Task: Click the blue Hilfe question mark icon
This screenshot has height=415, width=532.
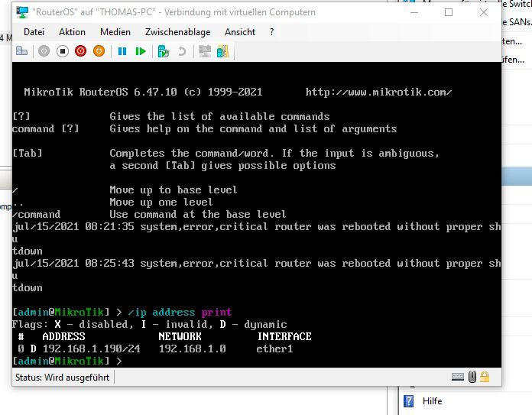Action: pyautogui.click(x=408, y=401)
